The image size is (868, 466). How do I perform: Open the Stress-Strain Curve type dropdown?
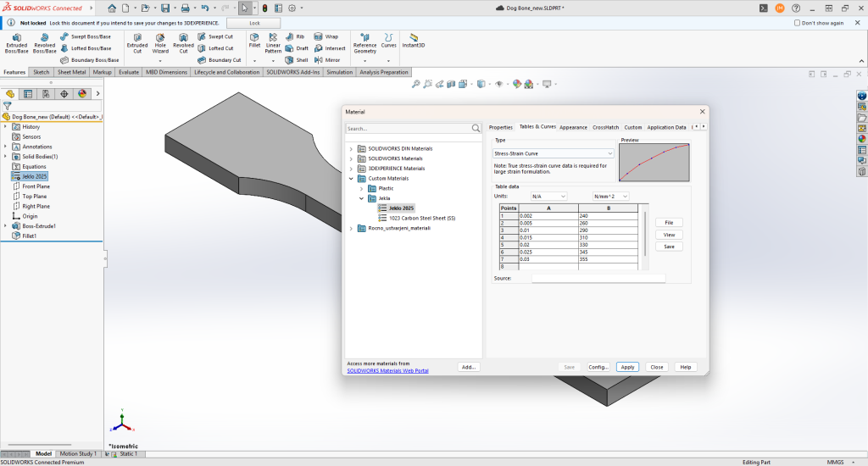point(553,153)
